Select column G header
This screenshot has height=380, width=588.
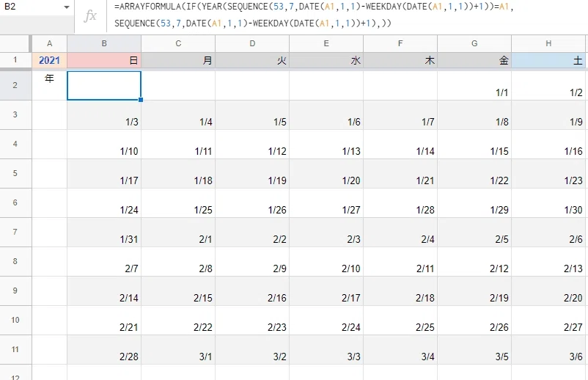click(x=474, y=43)
